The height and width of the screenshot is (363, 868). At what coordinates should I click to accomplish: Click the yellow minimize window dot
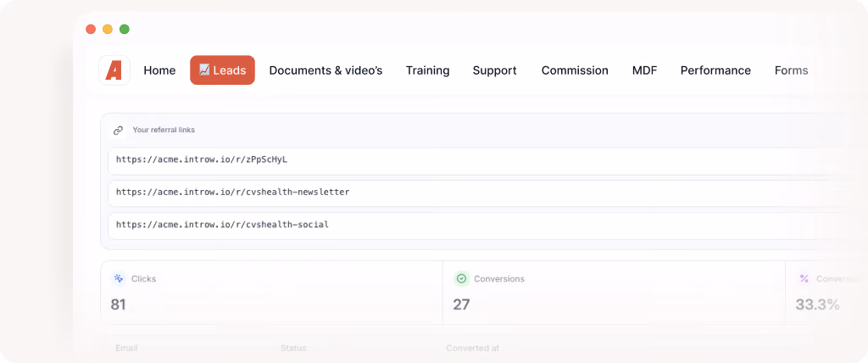[108, 30]
